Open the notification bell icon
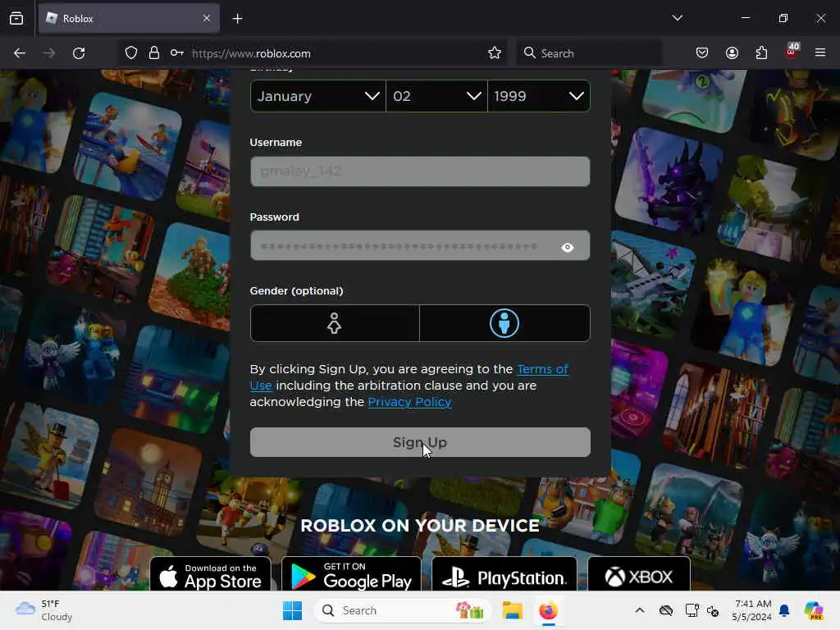Viewport: 840px width, 630px height. [x=784, y=610]
